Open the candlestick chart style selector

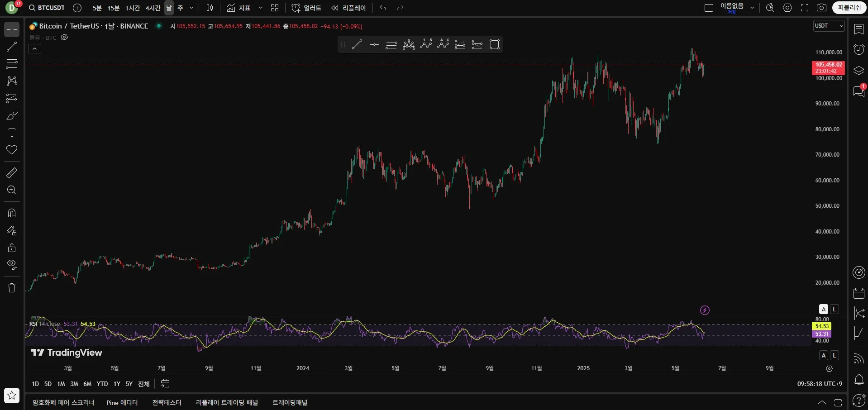[210, 8]
